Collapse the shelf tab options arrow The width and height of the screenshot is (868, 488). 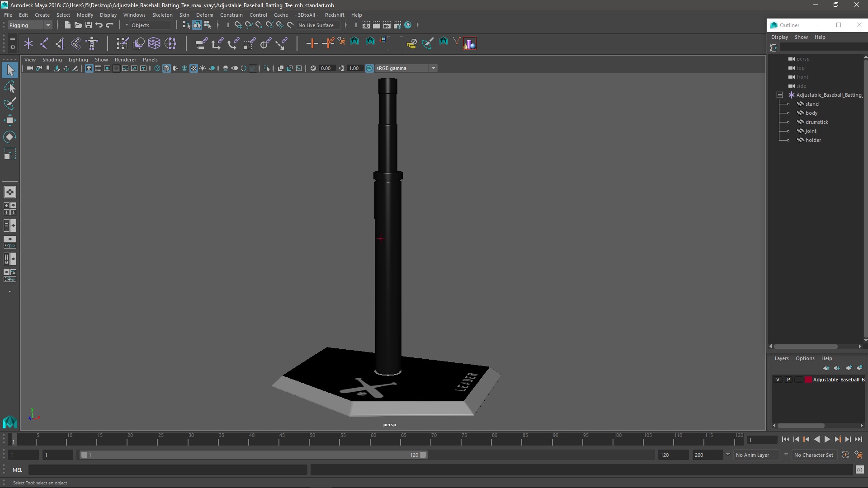[x=12, y=39]
